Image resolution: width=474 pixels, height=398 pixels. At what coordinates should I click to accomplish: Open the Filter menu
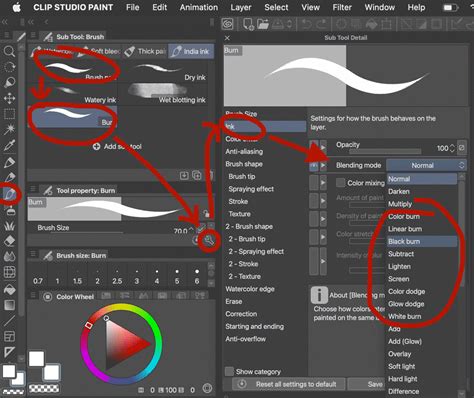342,7
